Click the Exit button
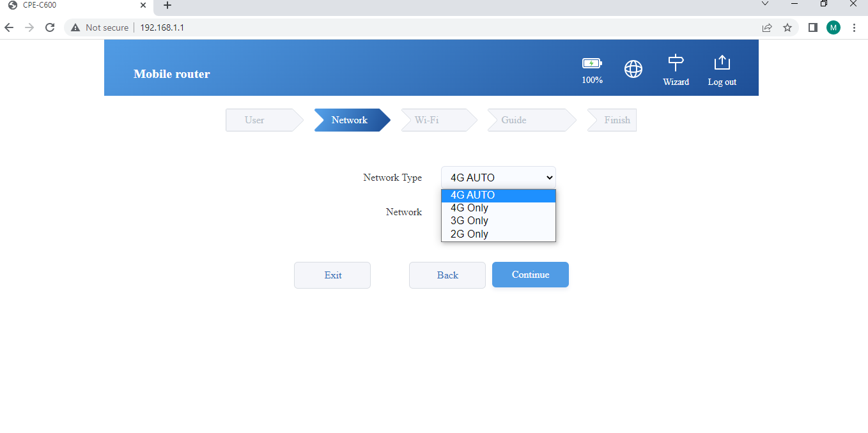This screenshot has width=868, height=433. click(332, 275)
